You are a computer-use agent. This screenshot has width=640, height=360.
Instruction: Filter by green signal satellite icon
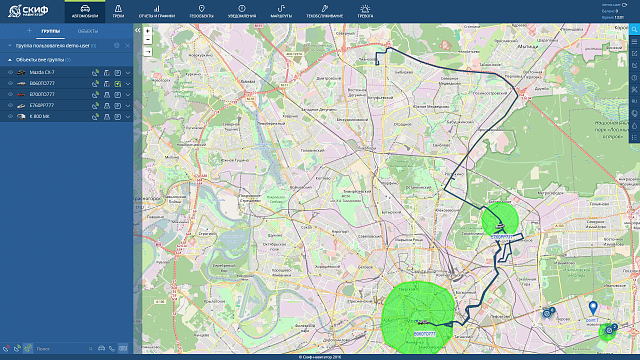(x=17, y=348)
